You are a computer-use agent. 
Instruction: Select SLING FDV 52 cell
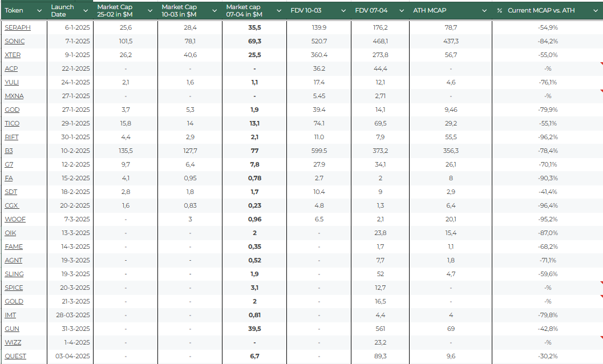(381, 274)
